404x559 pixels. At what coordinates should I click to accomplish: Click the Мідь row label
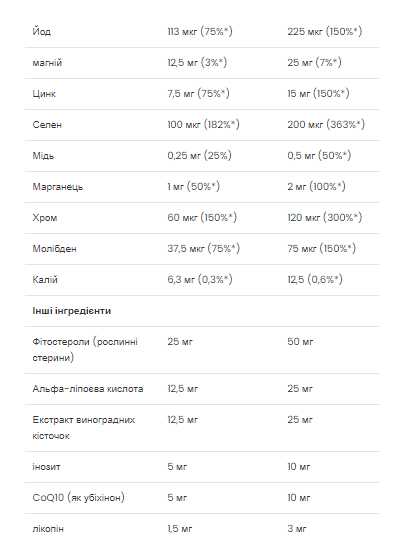click(x=43, y=156)
